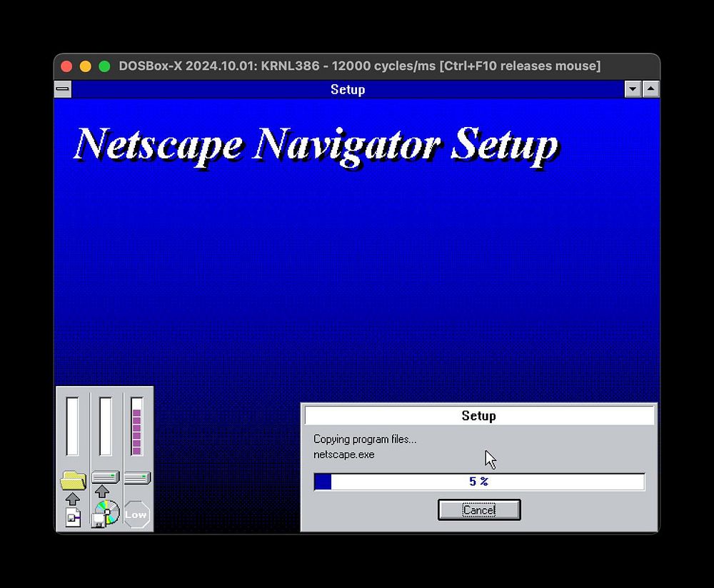This screenshot has height=588, width=714.
Task: Click the purple disk space gauge
Action: point(136,426)
